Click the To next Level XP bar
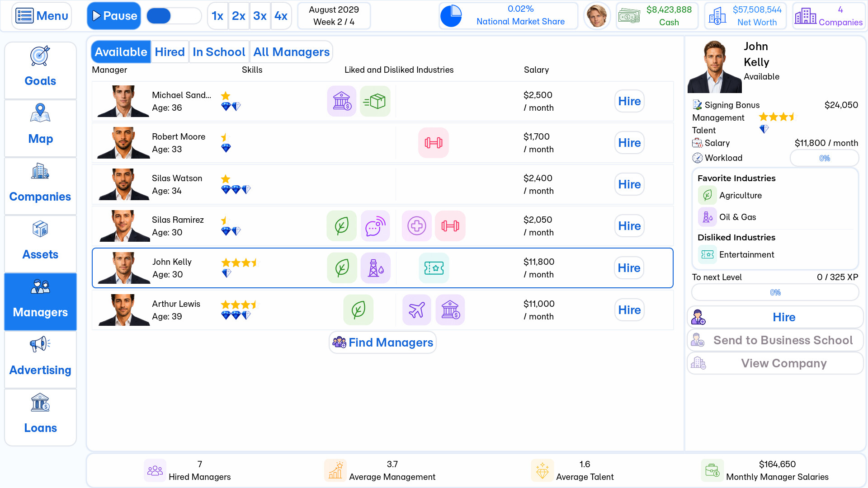The image size is (868, 488). (x=775, y=292)
